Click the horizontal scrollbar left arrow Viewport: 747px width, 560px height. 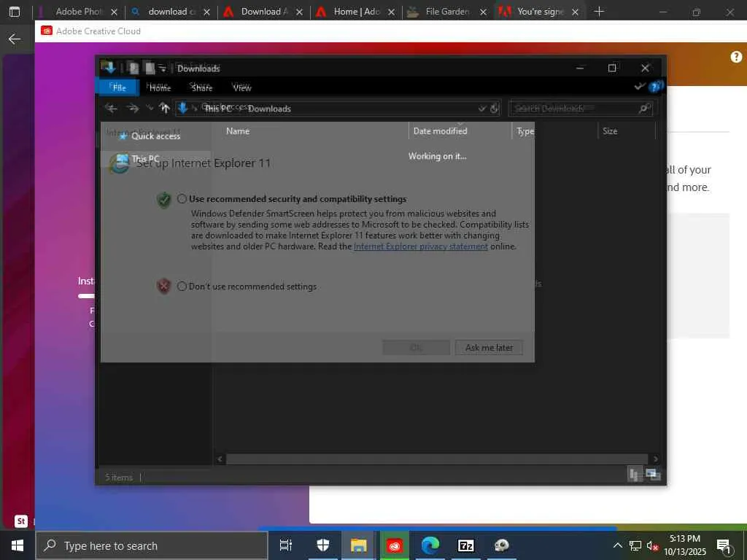[x=220, y=459]
